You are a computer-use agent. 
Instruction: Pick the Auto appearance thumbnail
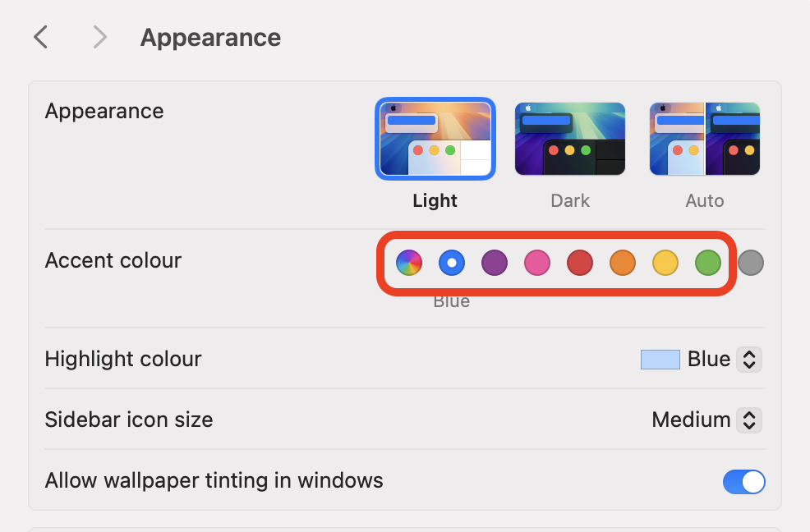[x=705, y=139]
